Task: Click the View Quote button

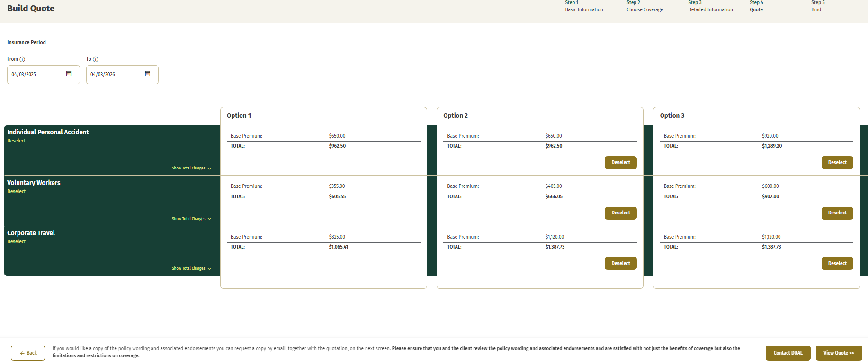Action: pyautogui.click(x=839, y=353)
